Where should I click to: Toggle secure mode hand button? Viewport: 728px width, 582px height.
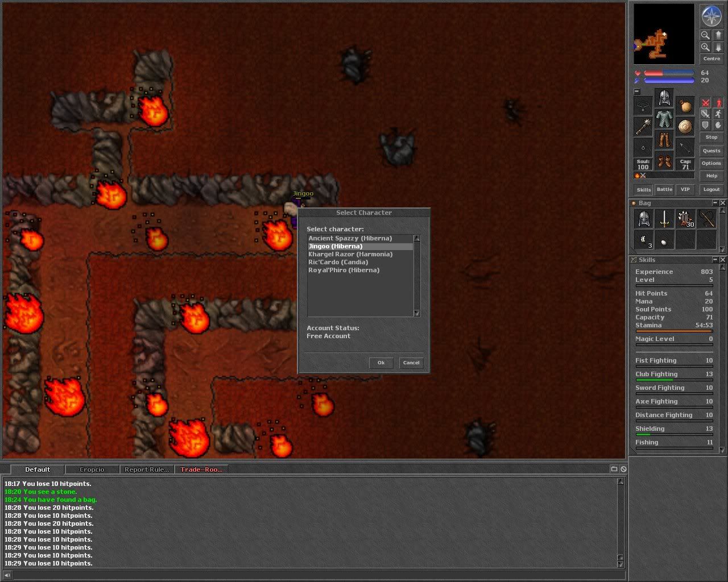(718, 126)
